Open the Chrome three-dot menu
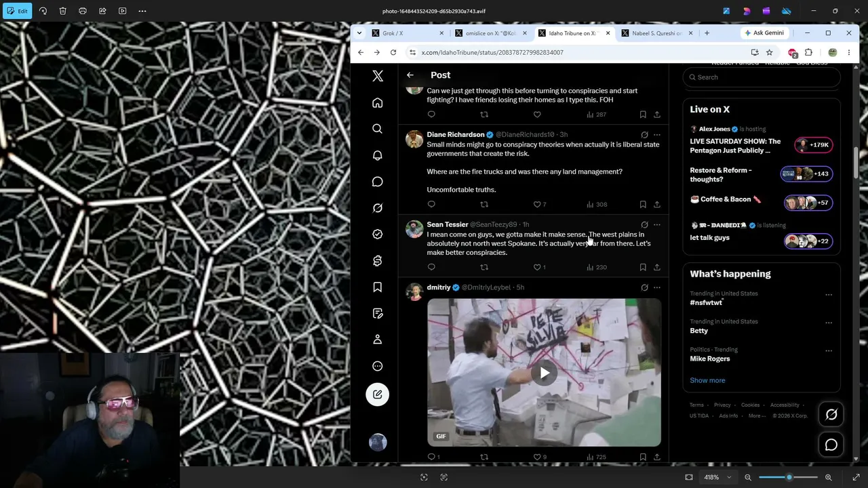Screen dimensions: 868x488 848,52
